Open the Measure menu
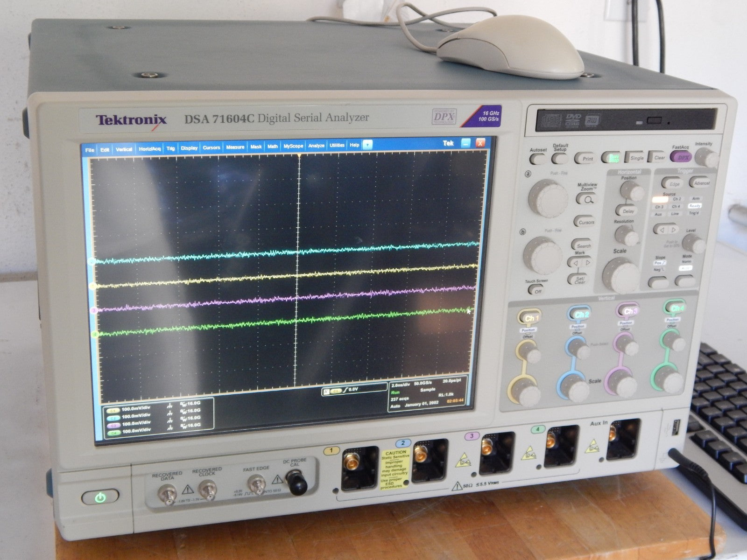747x560 pixels. click(236, 147)
